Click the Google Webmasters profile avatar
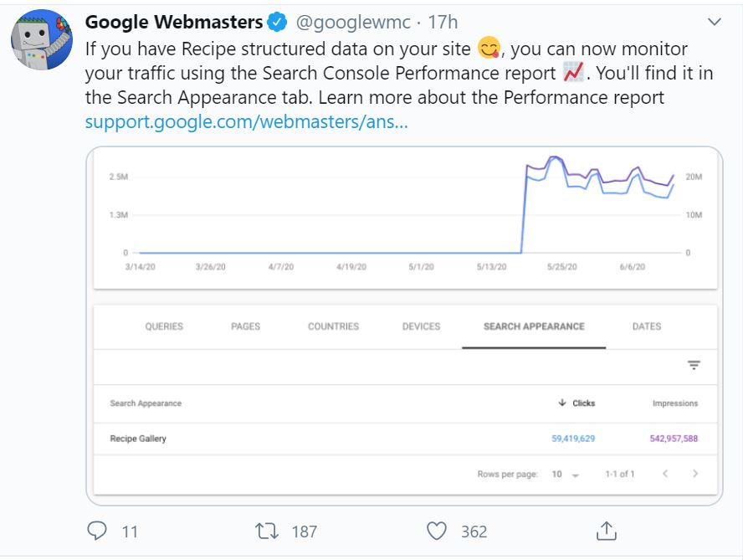The width and height of the screenshot is (743, 560). [40, 41]
